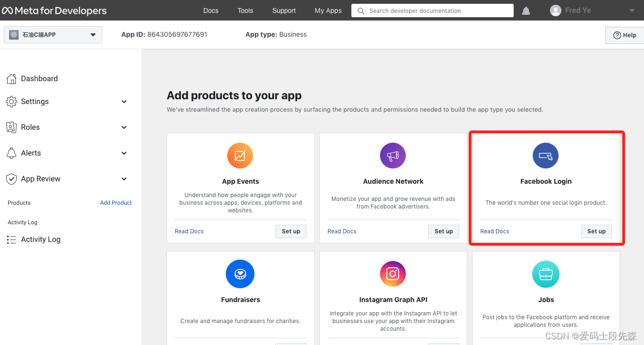Click the app gear icon beside 石油C端APP
Image resolution: width=644 pixels, height=345 pixels.
(x=14, y=35)
